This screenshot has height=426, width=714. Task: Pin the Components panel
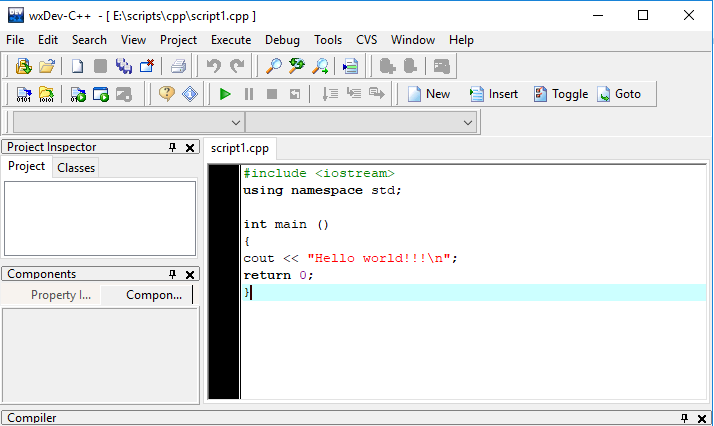click(x=173, y=274)
